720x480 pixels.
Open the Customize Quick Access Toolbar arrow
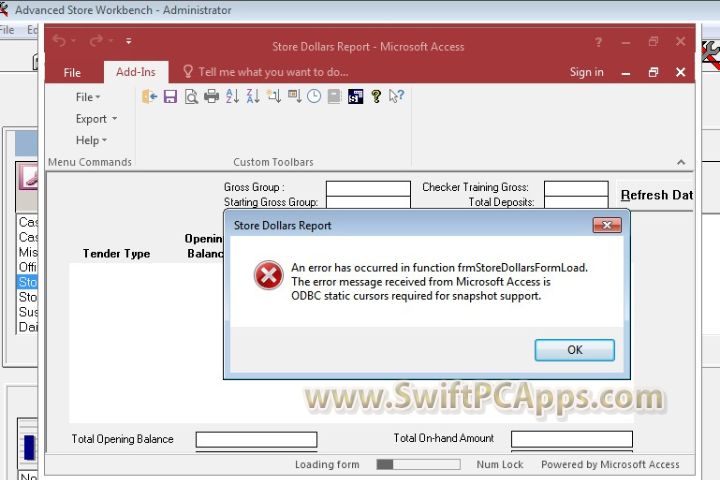coord(129,41)
